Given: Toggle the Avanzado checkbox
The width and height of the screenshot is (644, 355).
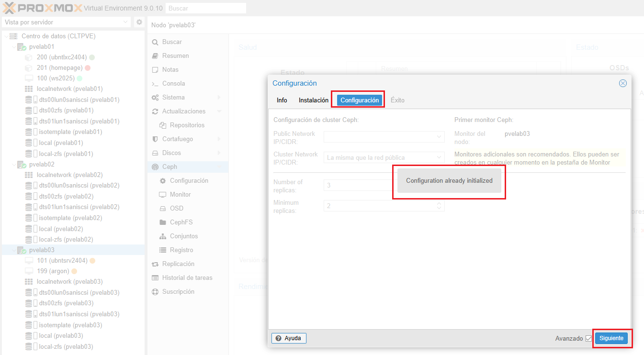Looking at the screenshot, I should tap(588, 339).
